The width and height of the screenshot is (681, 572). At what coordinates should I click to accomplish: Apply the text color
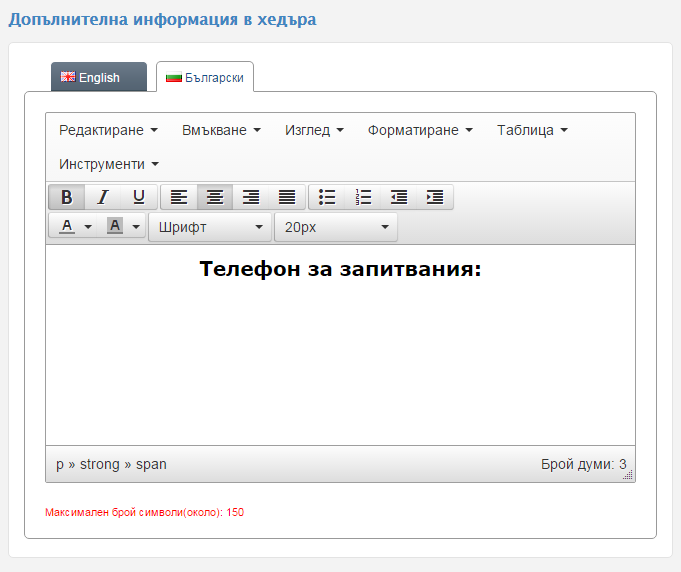66,226
